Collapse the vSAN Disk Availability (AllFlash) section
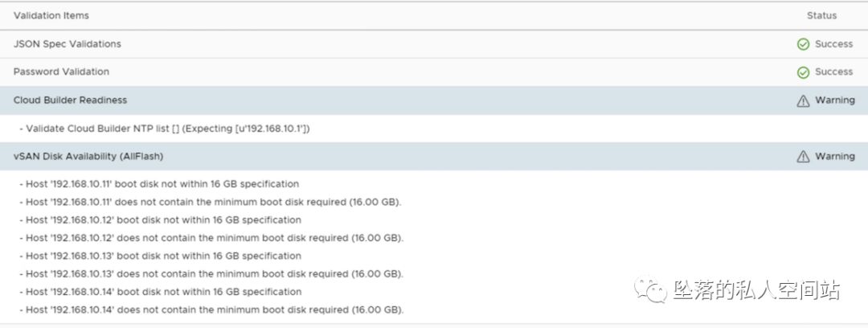 point(88,157)
